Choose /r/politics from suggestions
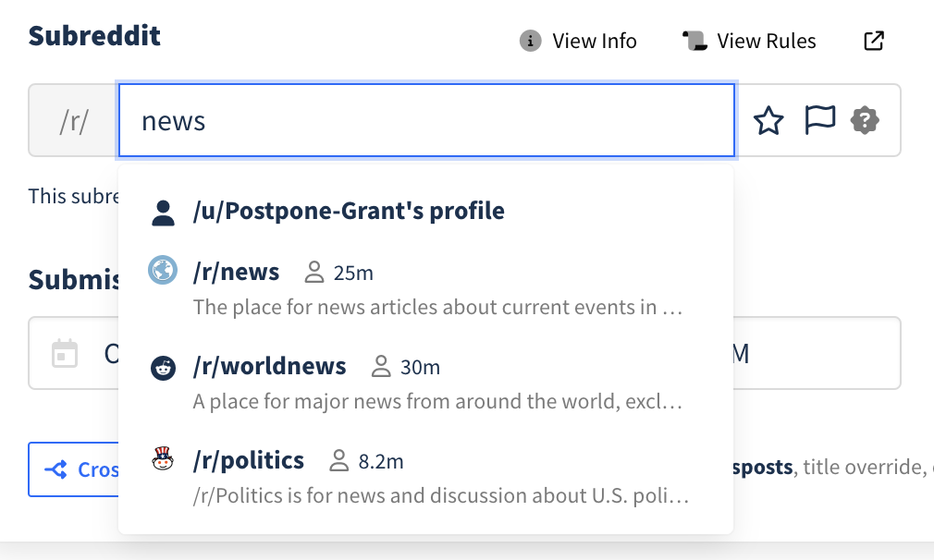934x560 pixels. point(426,477)
